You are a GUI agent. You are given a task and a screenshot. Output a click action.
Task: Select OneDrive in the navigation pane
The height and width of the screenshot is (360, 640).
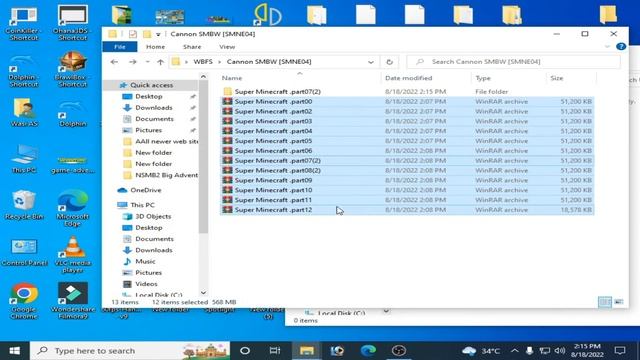145,190
